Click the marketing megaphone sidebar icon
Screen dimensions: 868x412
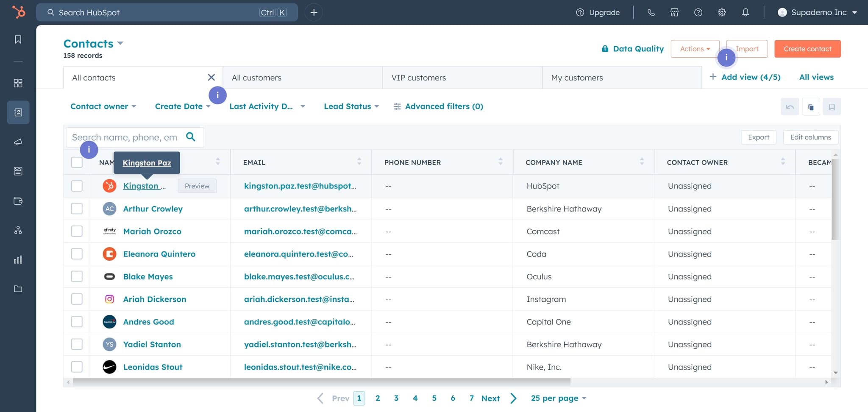(x=18, y=142)
